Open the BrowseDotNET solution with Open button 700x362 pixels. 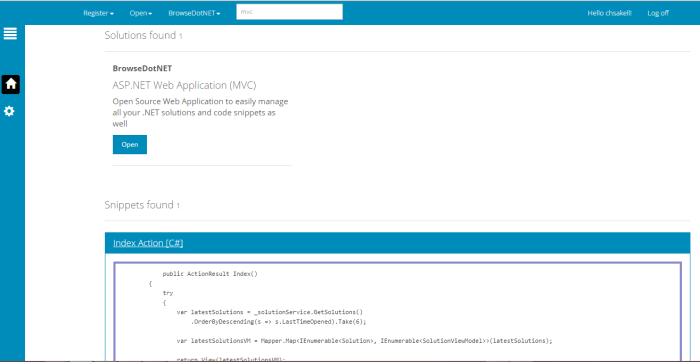129,145
